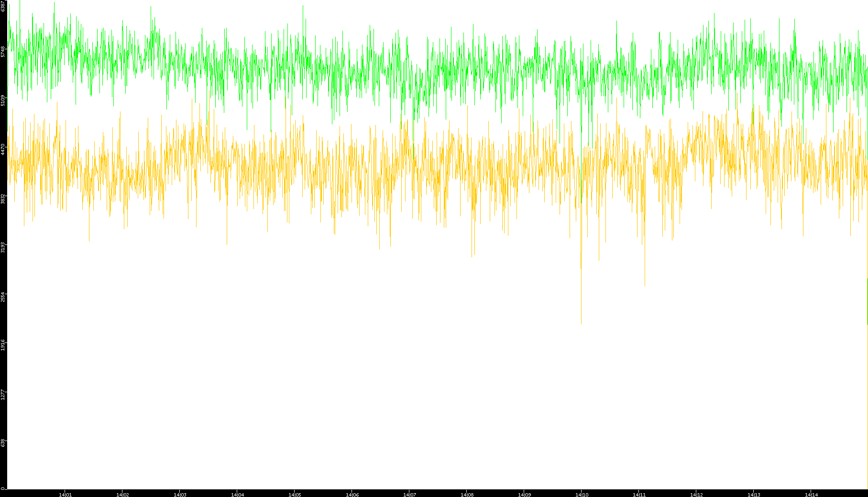This screenshot has height=497, width=868.
Task: Click the 2554 y-axis label
Action: click(x=3, y=296)
